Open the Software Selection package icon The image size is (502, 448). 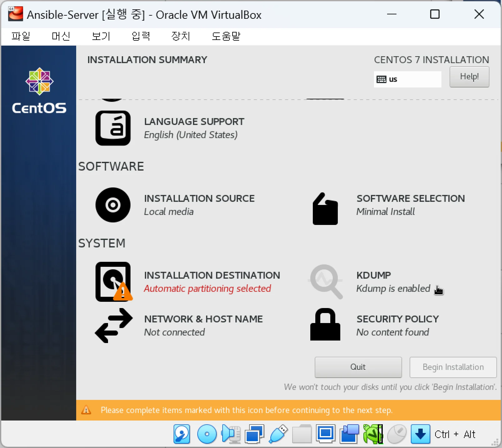coord(325,208)
